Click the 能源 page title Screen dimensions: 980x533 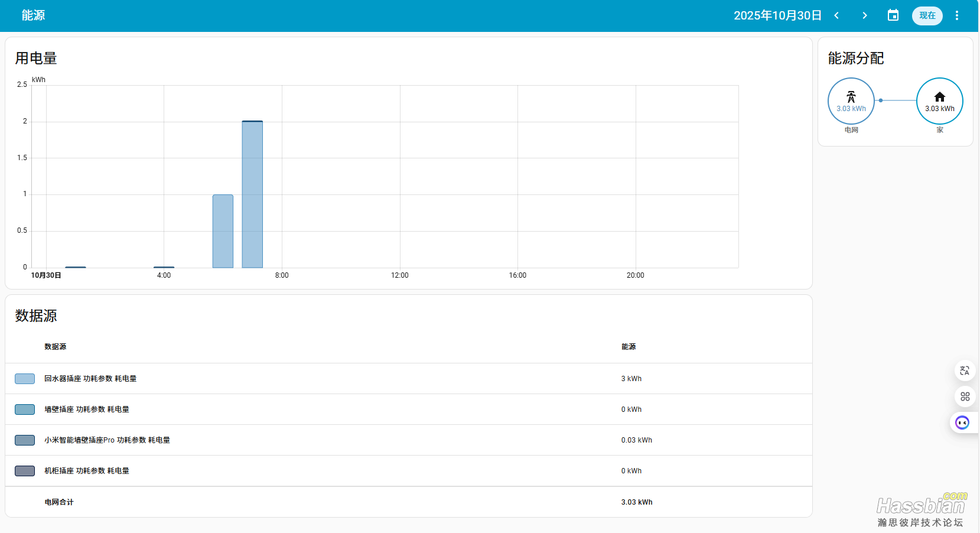click(x=33, y=15)
